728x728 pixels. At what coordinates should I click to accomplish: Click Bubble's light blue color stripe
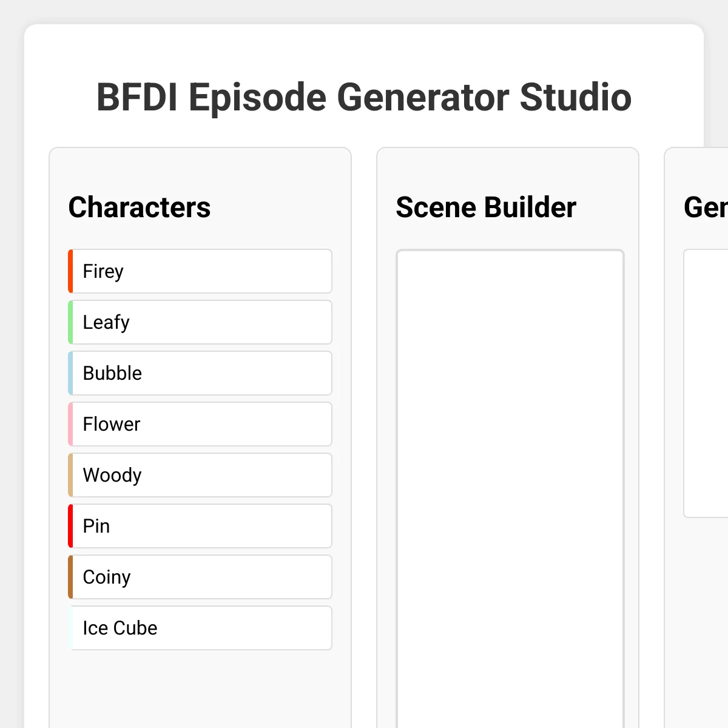(x=70, y=373)
